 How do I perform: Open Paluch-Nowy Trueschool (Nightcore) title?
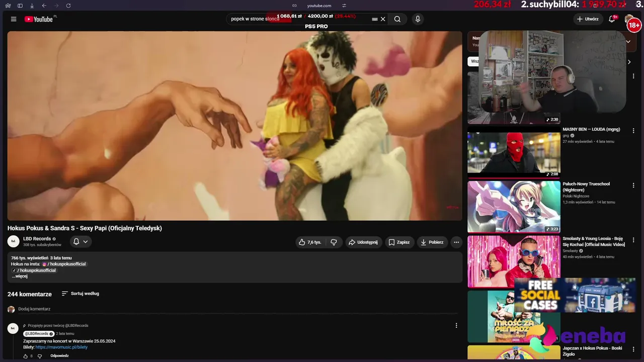[x=586, y=187]
